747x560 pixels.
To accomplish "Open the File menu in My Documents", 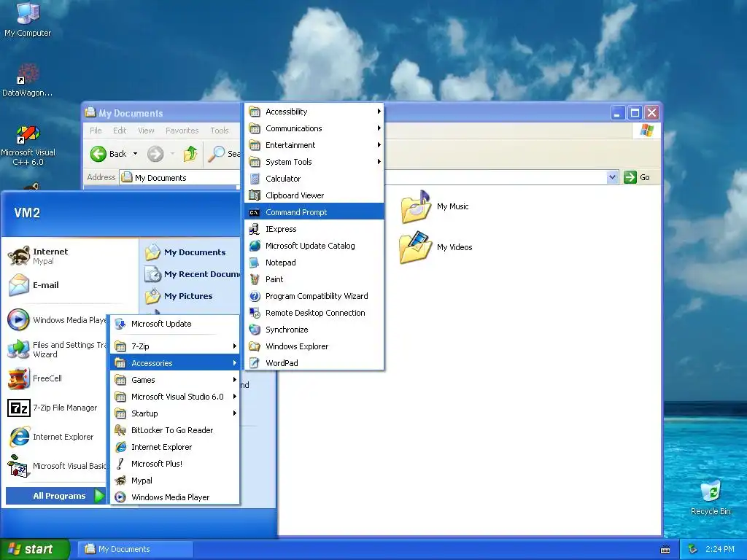I will (x=96, y=131).
